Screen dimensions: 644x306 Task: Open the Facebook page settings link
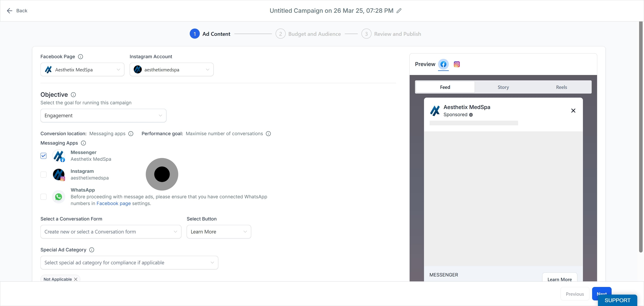pos(114,203)
